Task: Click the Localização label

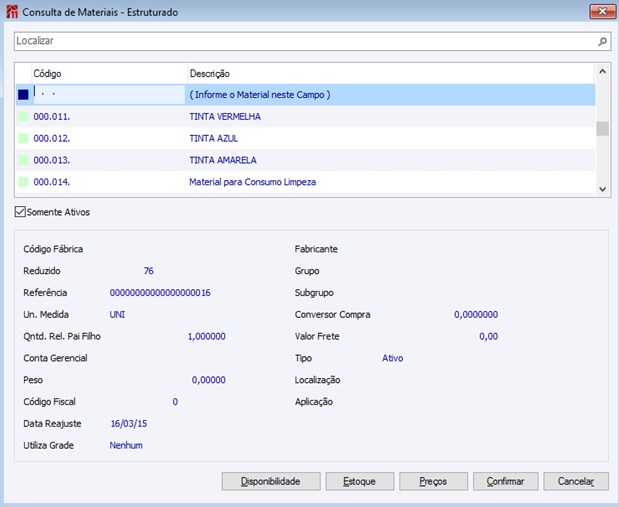Action: [x=317, y=380]
